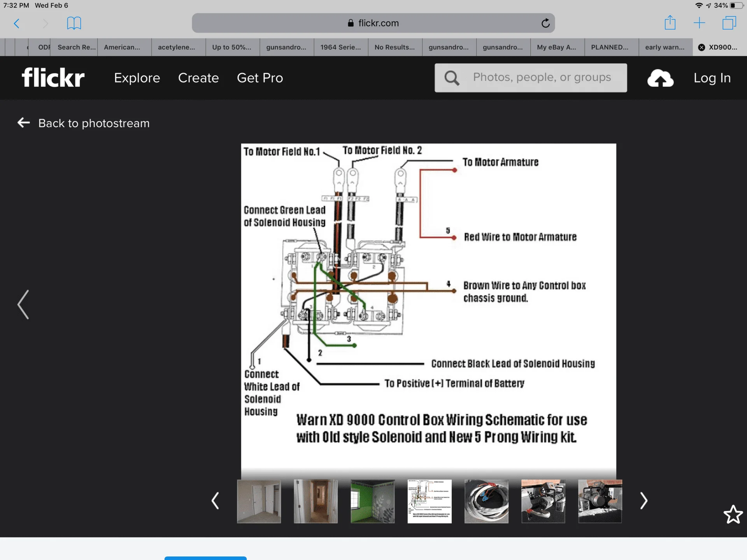The width and height of the screenshot is (747, 560).
Task: Switch to the No Results... tab
Action: 395,47
